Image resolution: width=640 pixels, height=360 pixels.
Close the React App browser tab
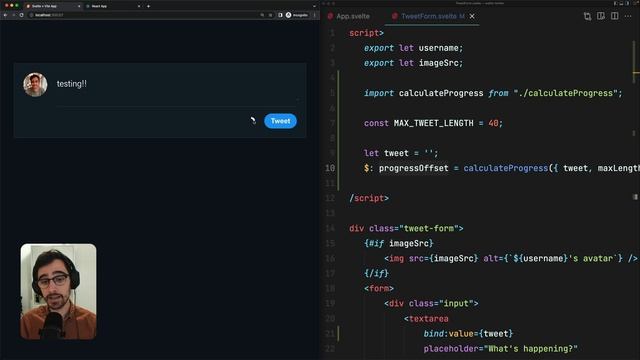point(139,6)
